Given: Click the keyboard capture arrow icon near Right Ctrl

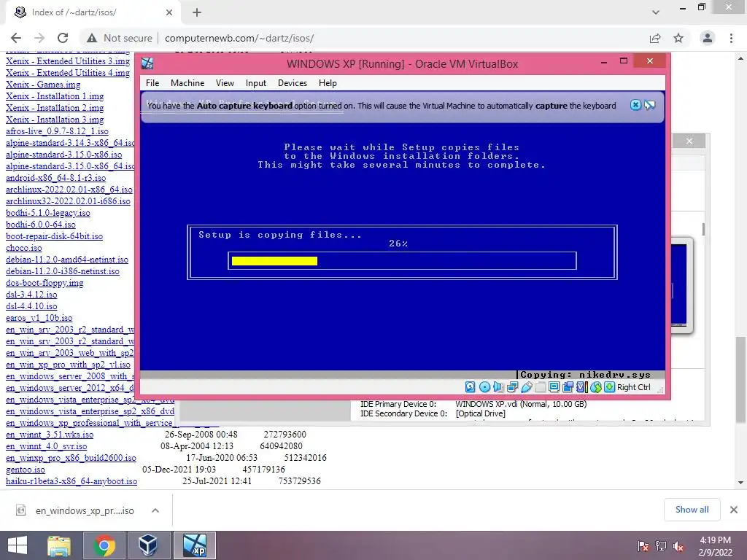Looking at the screenshot, I should coord(609,387).
